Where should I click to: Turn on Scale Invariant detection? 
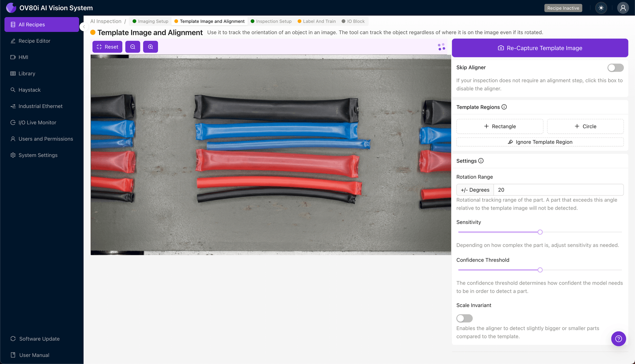pos(464,318)
